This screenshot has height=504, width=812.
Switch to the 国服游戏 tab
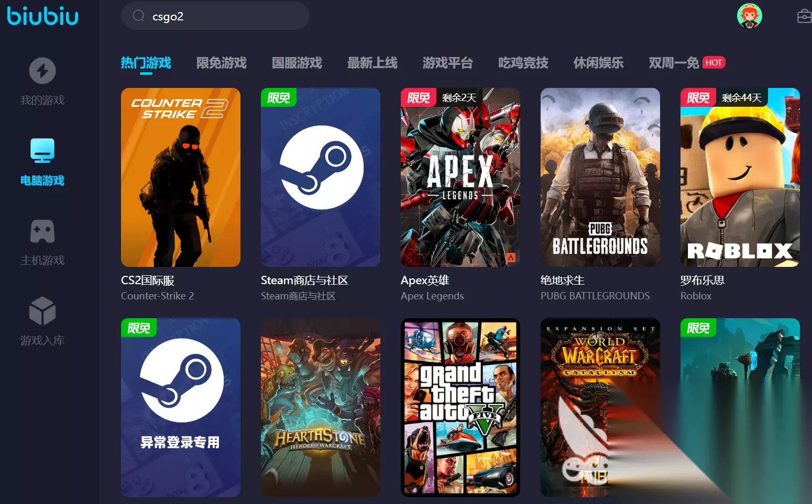click(297, 63)
